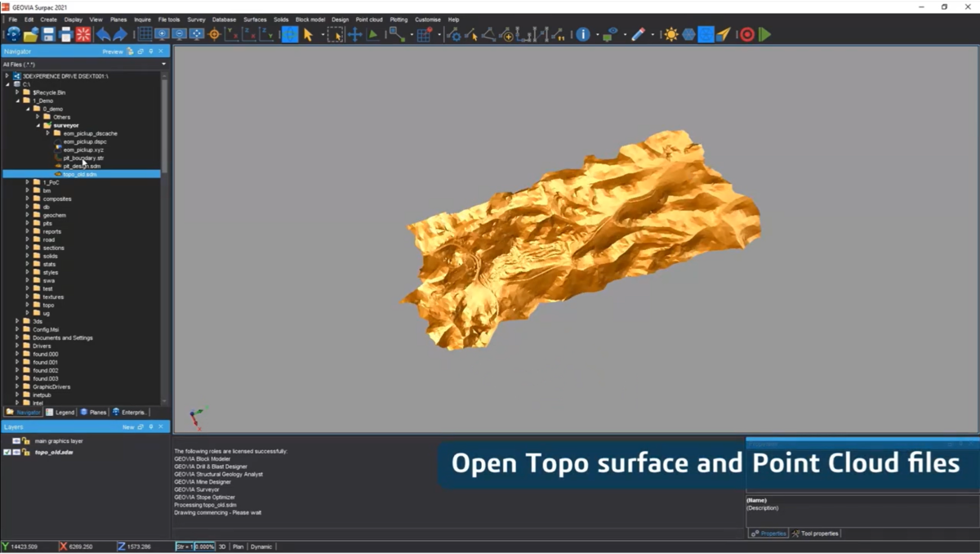Click the open file folder toolbar icon
The width and height of the screenshot is (980, 554).
31,34
